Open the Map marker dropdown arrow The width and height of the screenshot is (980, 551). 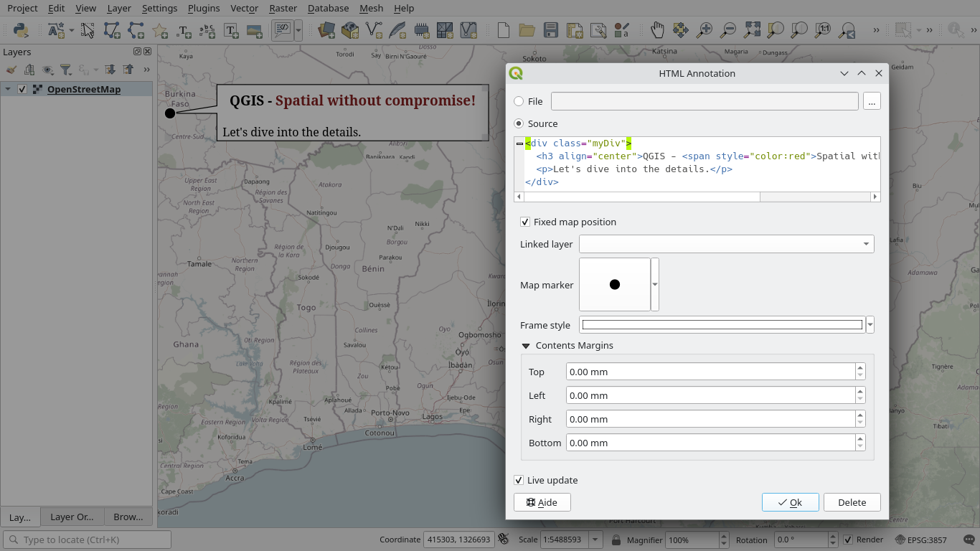pos(655,285)
